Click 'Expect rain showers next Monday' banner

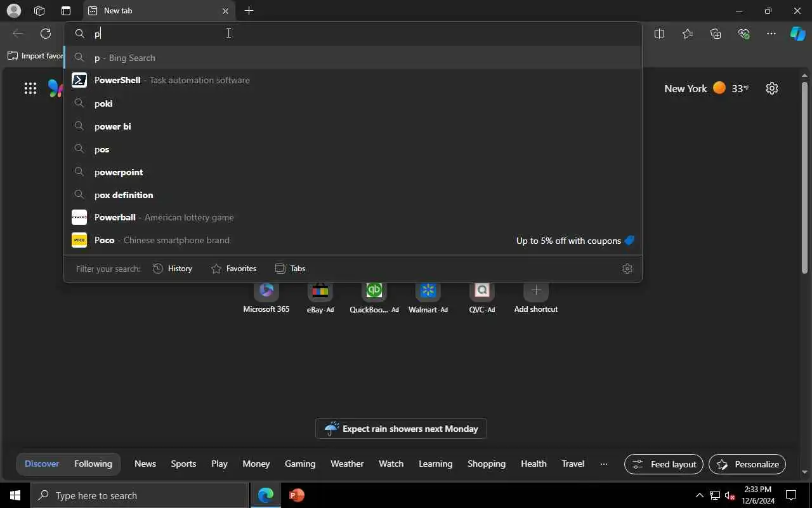click(401, 429)
